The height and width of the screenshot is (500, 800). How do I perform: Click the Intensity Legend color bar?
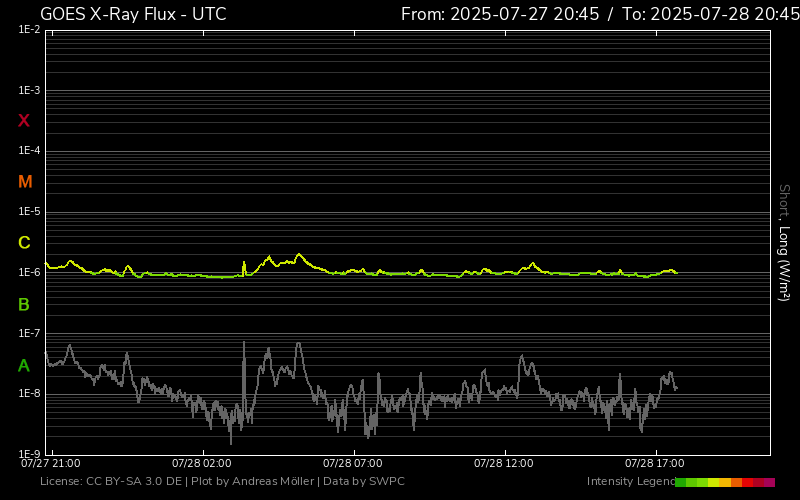[725, 482]
